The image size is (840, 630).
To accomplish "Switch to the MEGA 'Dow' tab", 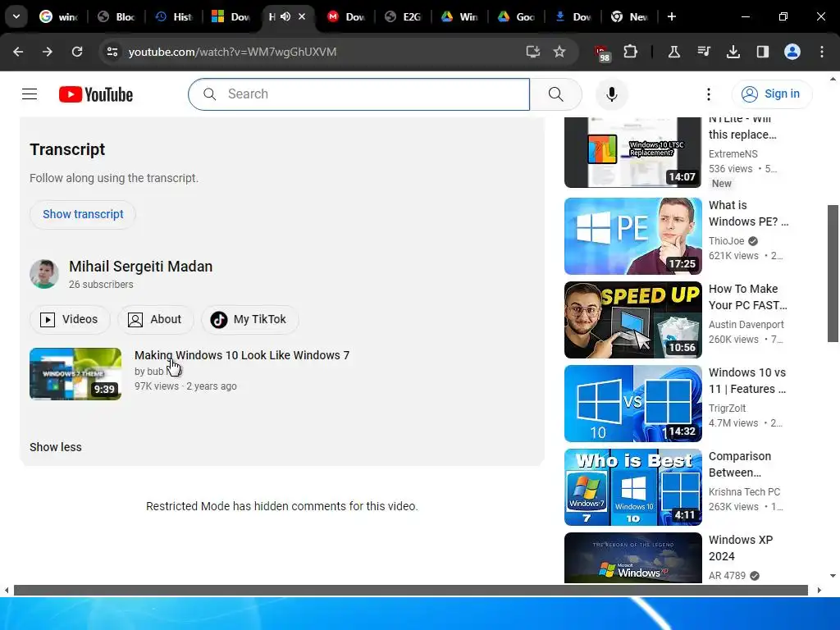I will (x=346, y=16).
